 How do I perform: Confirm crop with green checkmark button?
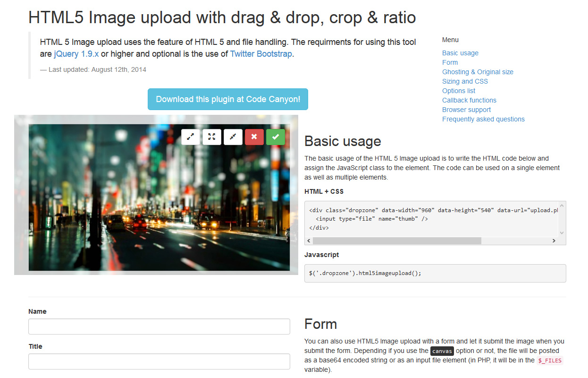[276, 137]
